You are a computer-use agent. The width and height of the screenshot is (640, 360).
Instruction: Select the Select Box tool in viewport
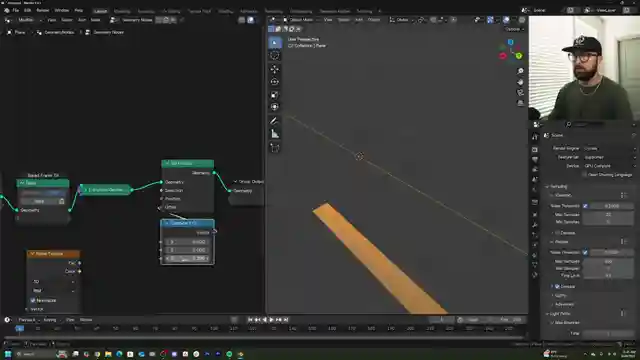tap(275, 42)
